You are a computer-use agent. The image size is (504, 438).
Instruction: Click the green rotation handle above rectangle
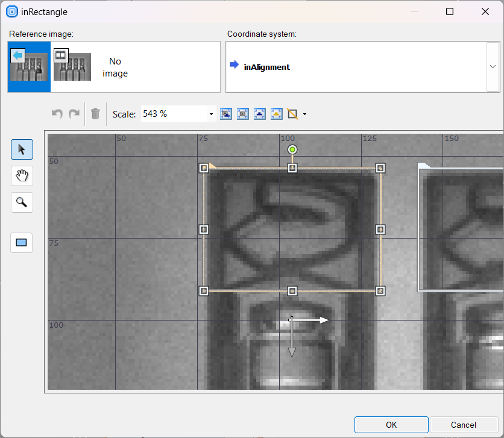(x=292, y=149)
